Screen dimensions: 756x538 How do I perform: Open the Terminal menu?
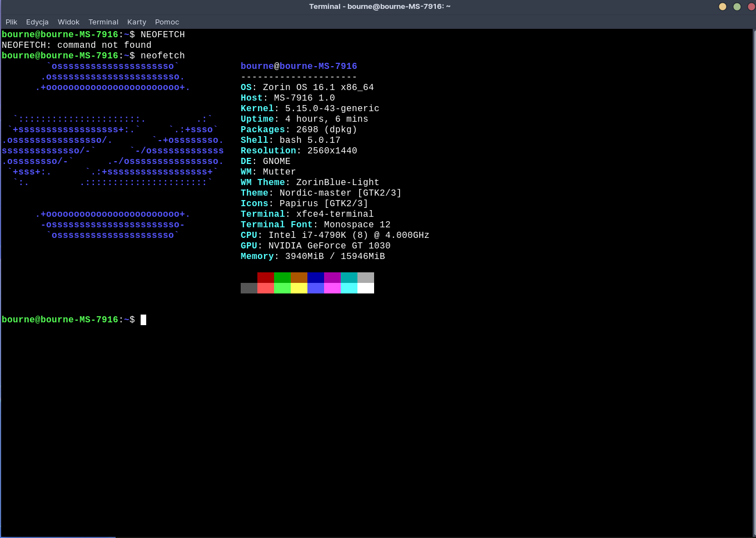point(103,22)
